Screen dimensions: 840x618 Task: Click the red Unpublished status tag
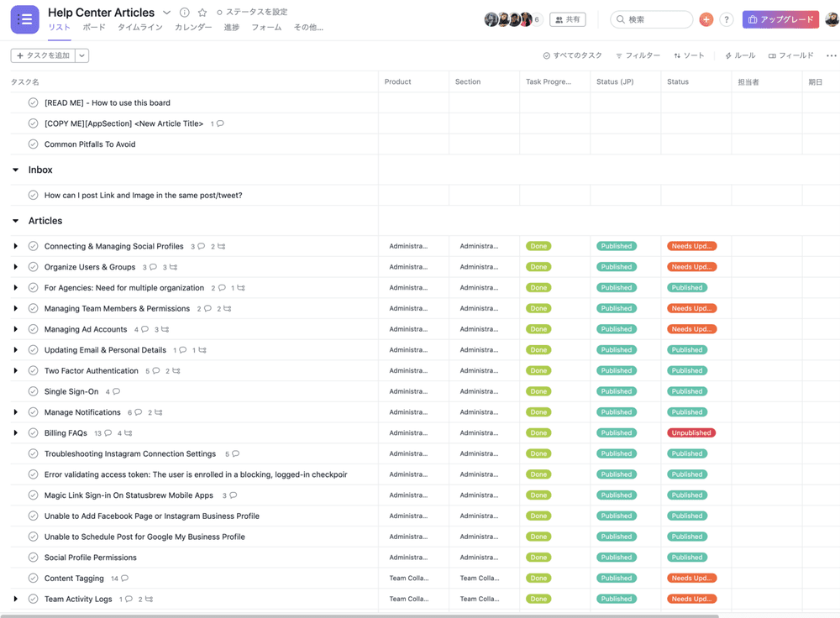pyautogui.click(x=690, y=433)
